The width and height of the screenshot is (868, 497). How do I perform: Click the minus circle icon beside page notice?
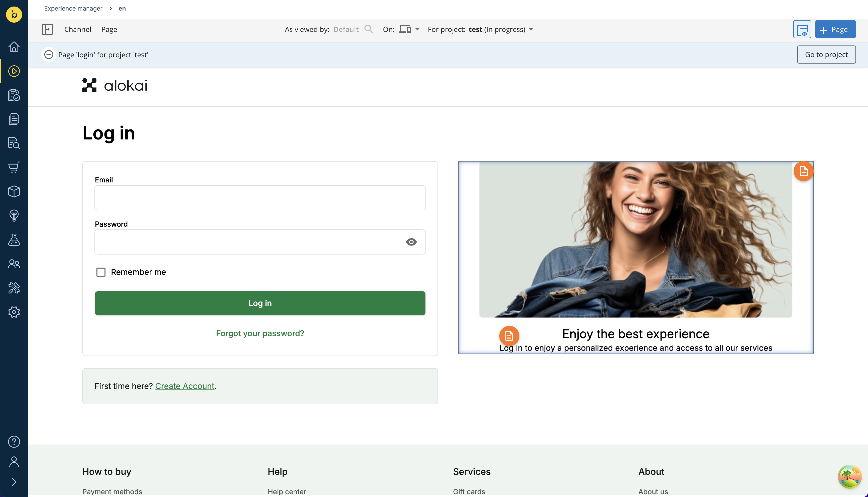49,55
